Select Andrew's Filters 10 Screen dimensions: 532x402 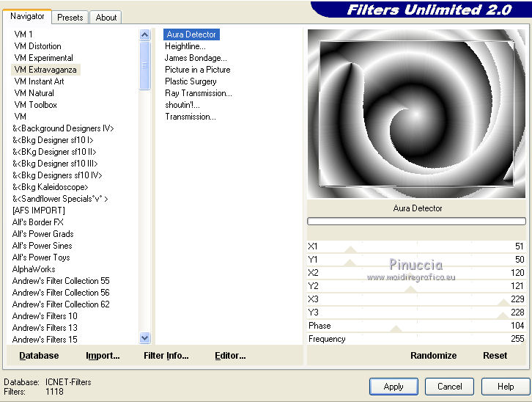click(45, 316)
